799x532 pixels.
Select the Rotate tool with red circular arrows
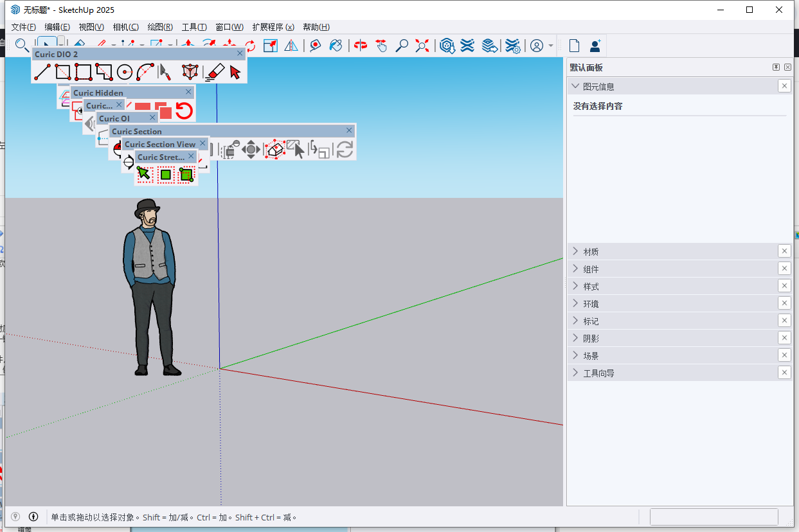tap(250, 46)
